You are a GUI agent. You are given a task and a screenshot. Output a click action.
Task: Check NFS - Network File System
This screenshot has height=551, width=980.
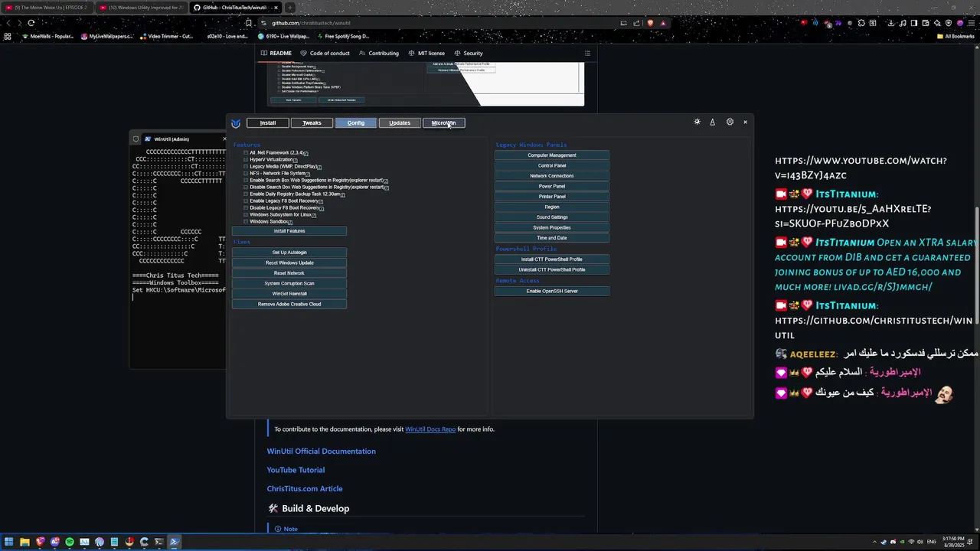click(246, 174)
